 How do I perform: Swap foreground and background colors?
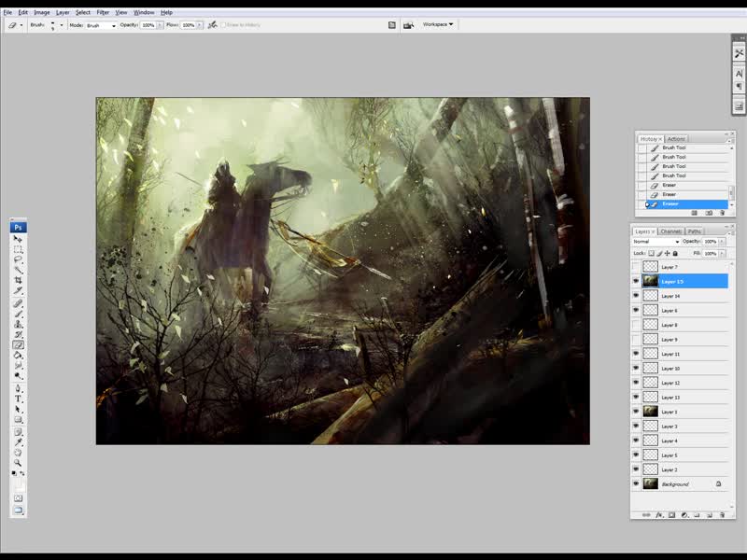[x=22, y=473]
